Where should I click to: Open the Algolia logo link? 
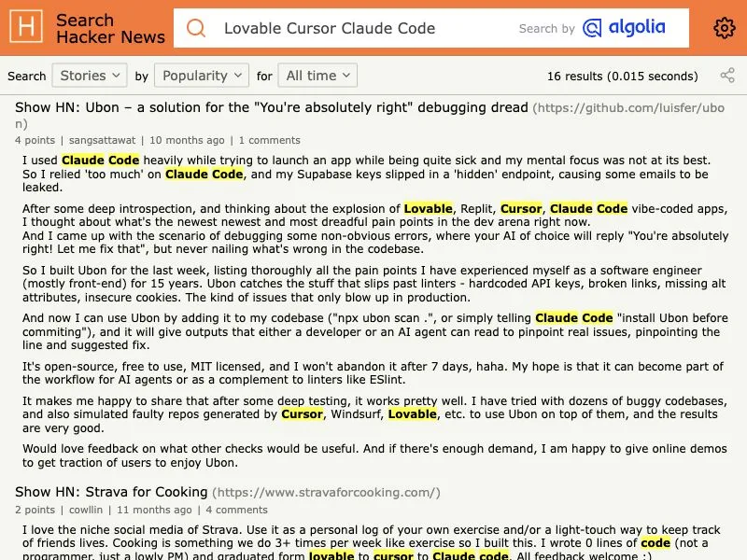624,28
